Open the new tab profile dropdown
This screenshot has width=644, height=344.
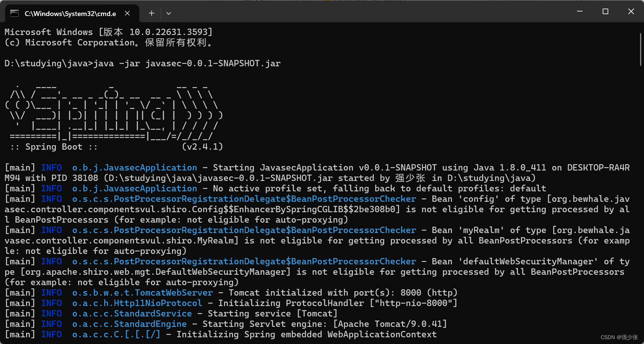click(169, 13)
